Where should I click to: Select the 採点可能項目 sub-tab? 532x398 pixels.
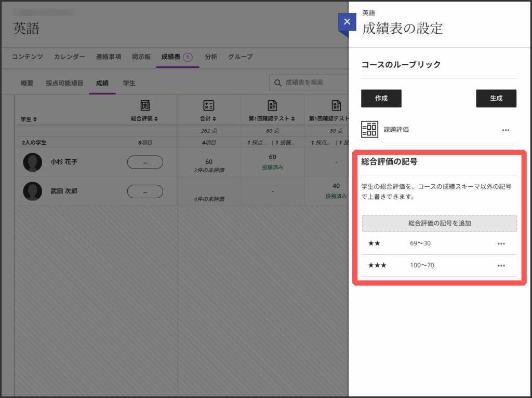(64, 83)
